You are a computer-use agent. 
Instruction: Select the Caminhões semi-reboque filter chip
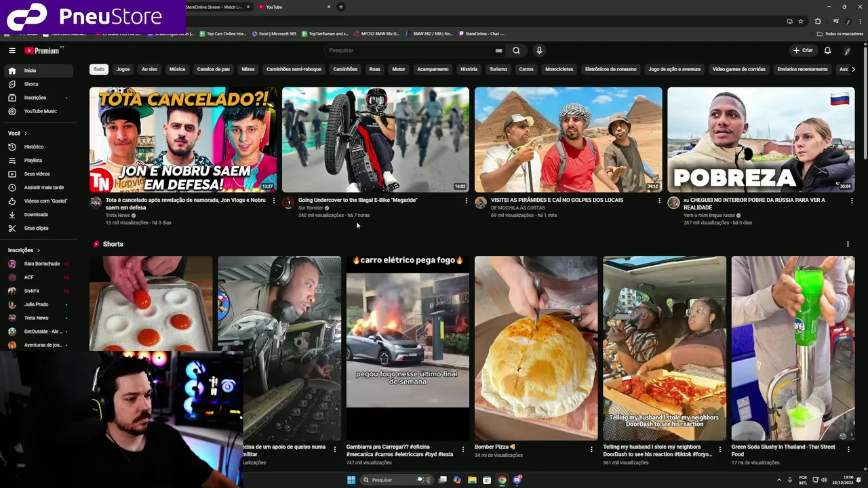(294, 69)
